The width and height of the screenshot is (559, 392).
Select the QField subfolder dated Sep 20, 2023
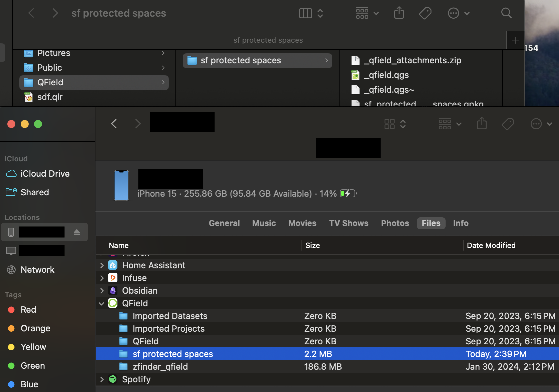coord(328,341)
